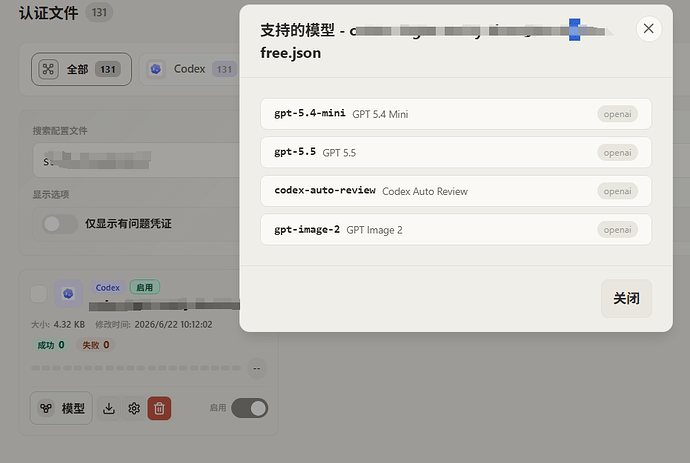Download the credential file via download icon
This screenshot has width=690, height=463.
[109, 408]
